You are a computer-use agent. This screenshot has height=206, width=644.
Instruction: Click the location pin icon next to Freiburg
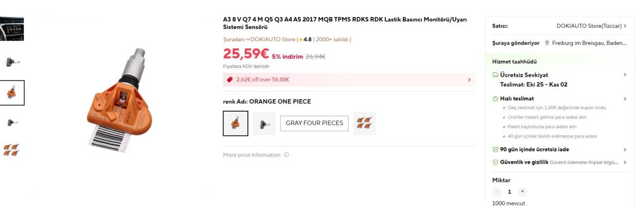[x=547, y=43]
